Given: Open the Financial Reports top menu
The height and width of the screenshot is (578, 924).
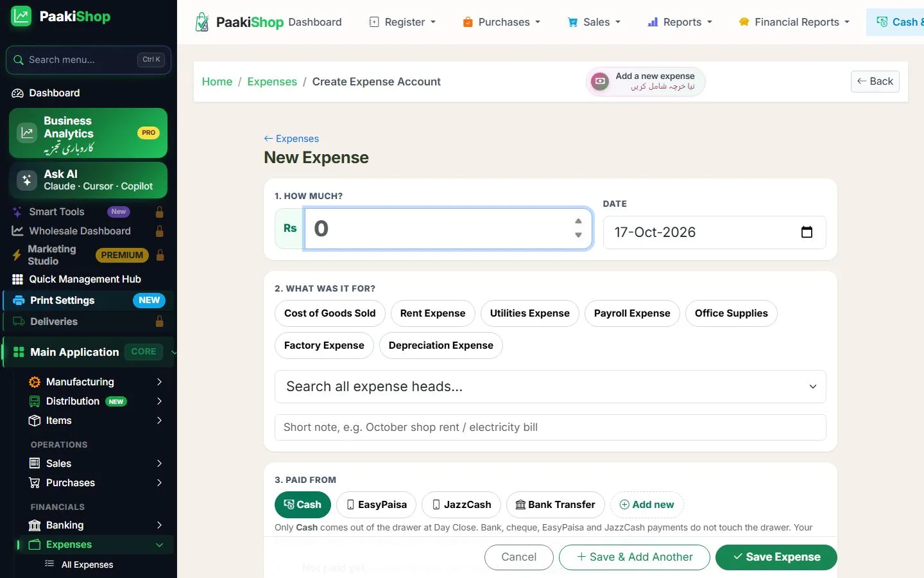Looking at the screenshot, I should [794, 22].
